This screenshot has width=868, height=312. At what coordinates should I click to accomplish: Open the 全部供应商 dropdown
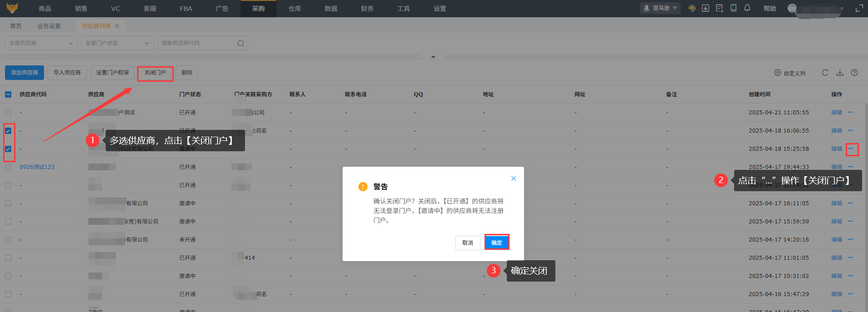41,43
